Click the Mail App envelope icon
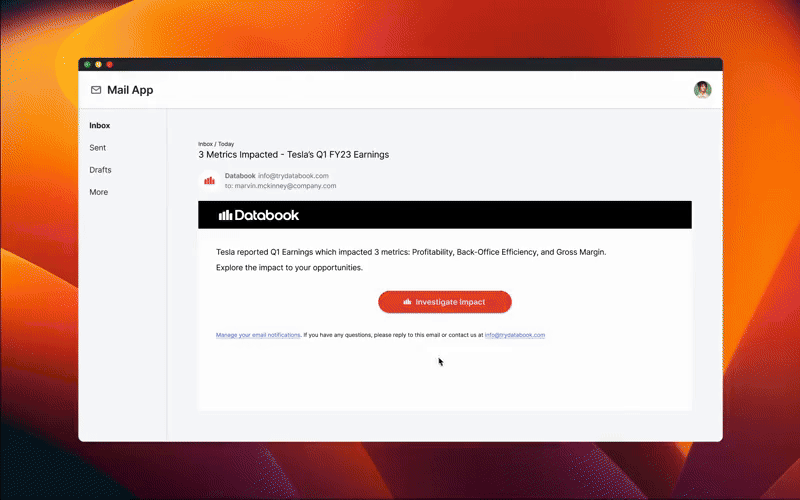 coord(96,90)
